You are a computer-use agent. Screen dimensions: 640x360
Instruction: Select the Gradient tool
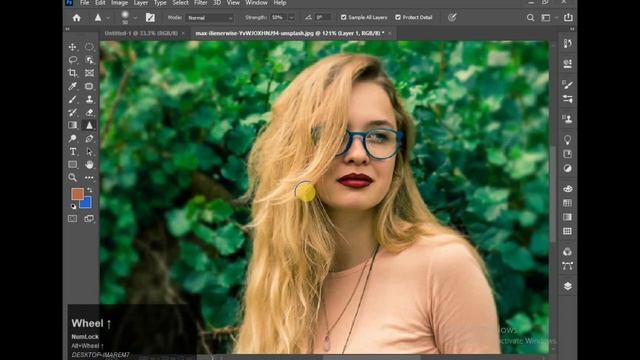[x=73, y=125]
